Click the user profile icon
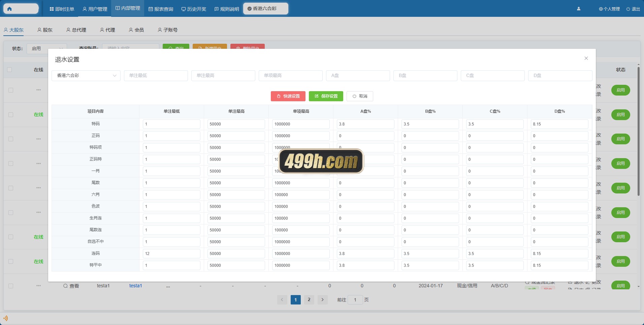Image resolution: width=644 pixels, height=325 pixels. click(579, 9)
